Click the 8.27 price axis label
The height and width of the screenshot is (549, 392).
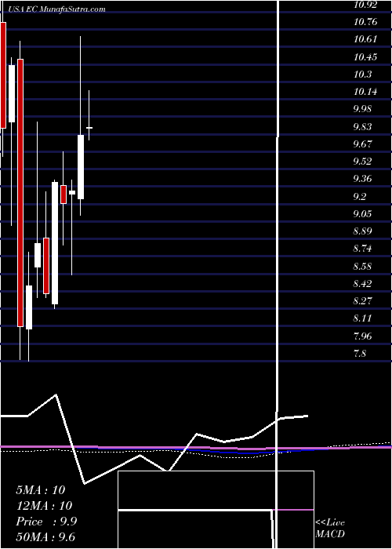(362, 301)
